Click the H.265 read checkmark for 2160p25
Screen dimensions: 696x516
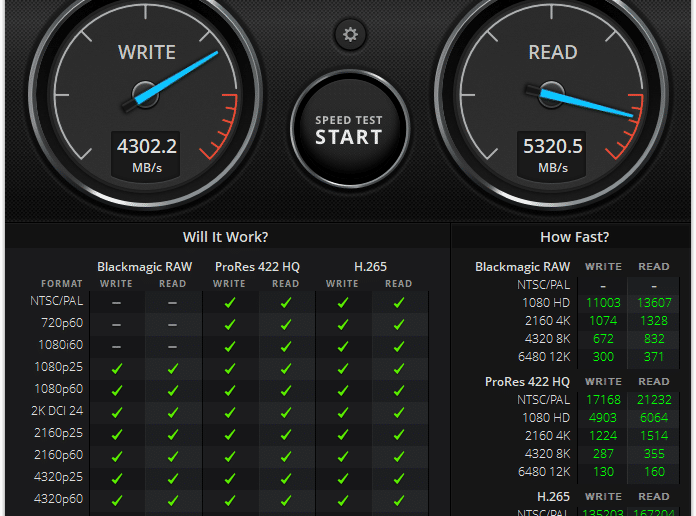point(399,435)
